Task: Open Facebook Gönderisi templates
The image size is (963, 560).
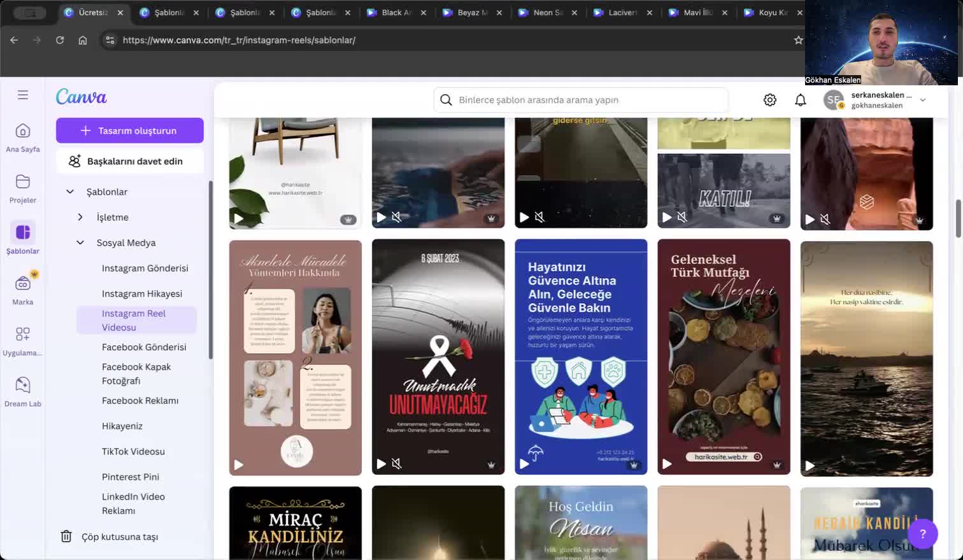Action: click(144, 347)
